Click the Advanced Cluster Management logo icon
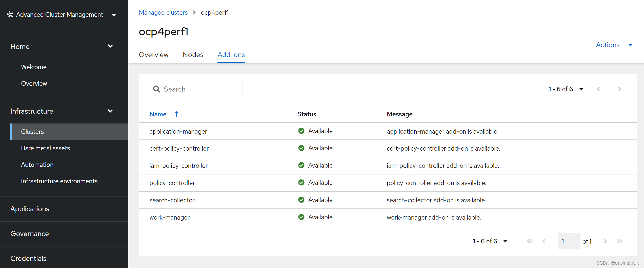 point(10,14)
